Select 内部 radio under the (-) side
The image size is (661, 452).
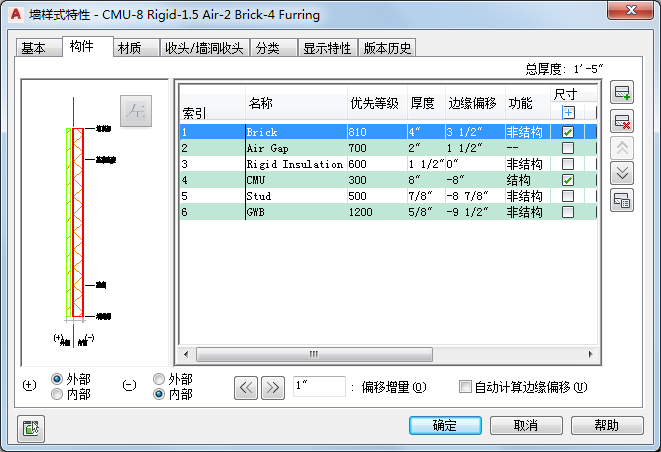tap(159, 394)
